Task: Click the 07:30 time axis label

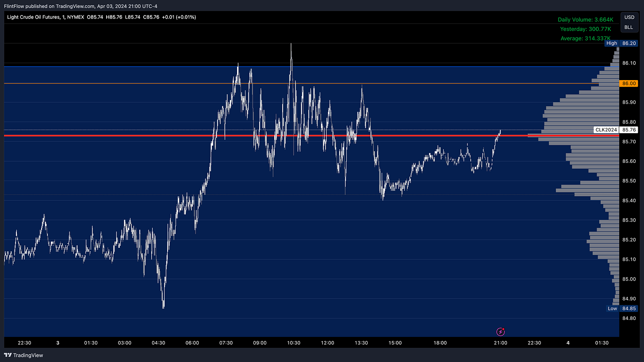Action: pos(226,343)
